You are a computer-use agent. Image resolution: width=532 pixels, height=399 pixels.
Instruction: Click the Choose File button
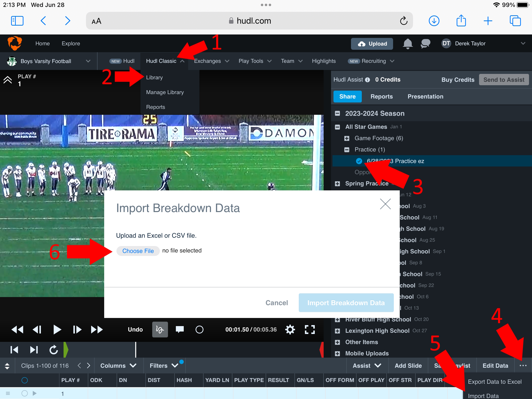[x=138, y=251]
